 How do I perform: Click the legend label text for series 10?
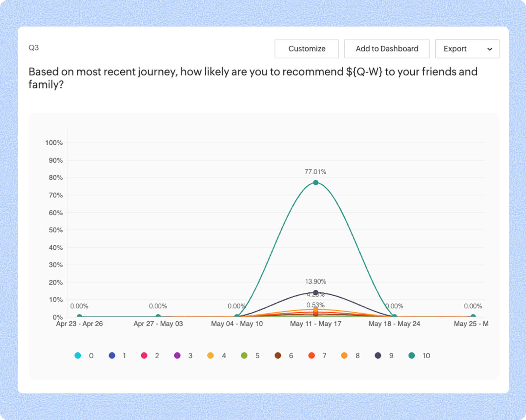click(426, 355)
